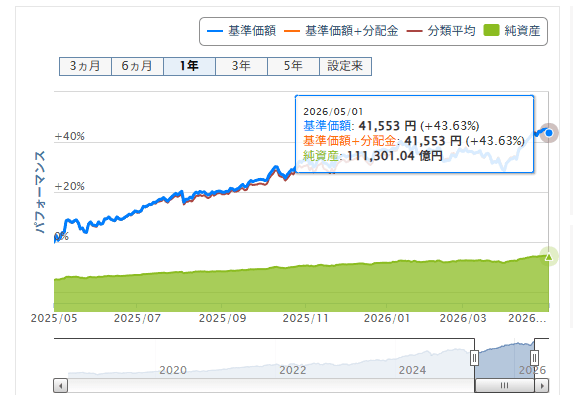Click the blue data point marker on chart
573x395 pixels.
549,133
